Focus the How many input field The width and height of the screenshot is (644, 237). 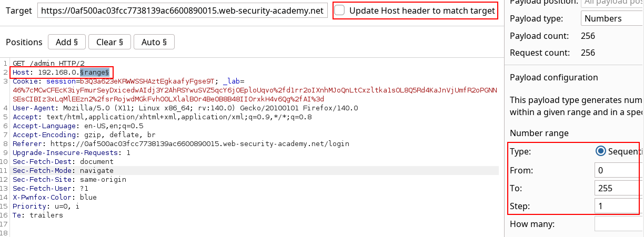(x=619, y=224)
